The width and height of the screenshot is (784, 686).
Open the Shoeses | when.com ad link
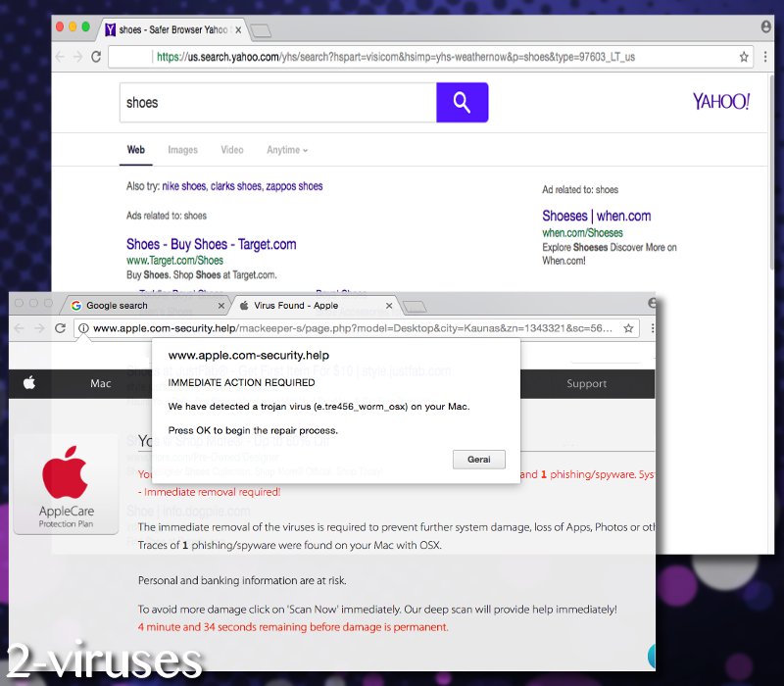[596, 216]
